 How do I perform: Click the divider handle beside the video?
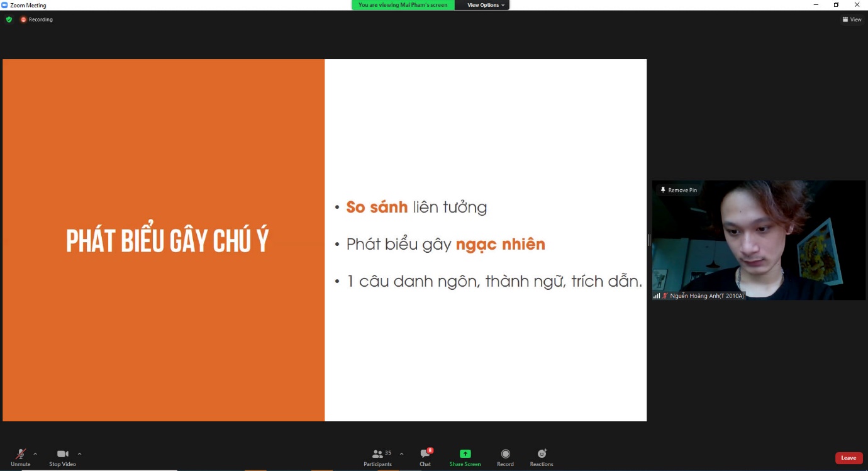click(x=649, y=240)
